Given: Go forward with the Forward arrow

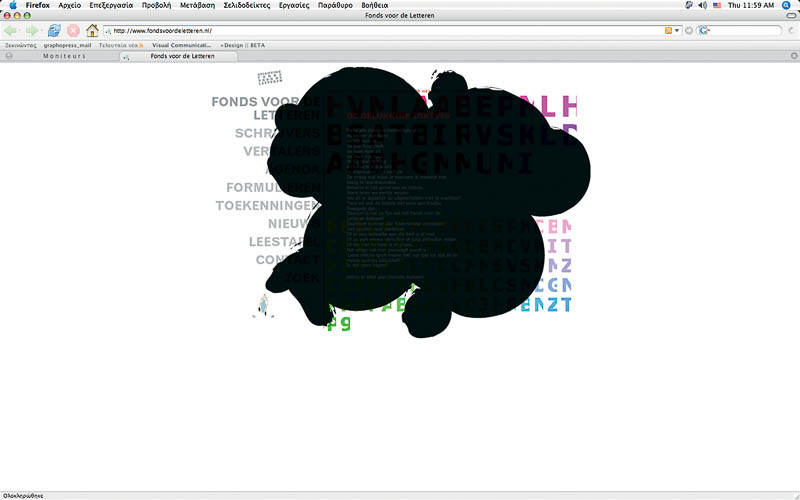Looking at the screenshot, I should (33, 31).
